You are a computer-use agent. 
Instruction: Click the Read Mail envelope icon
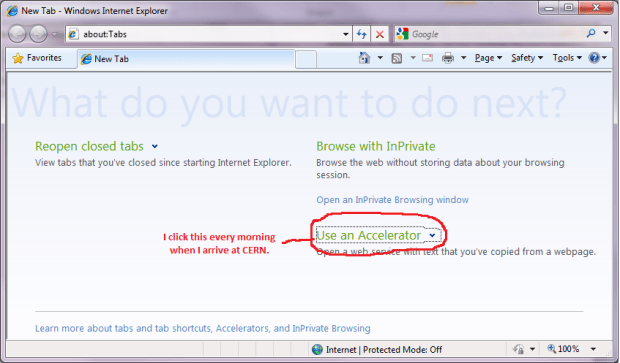point(427,58)
